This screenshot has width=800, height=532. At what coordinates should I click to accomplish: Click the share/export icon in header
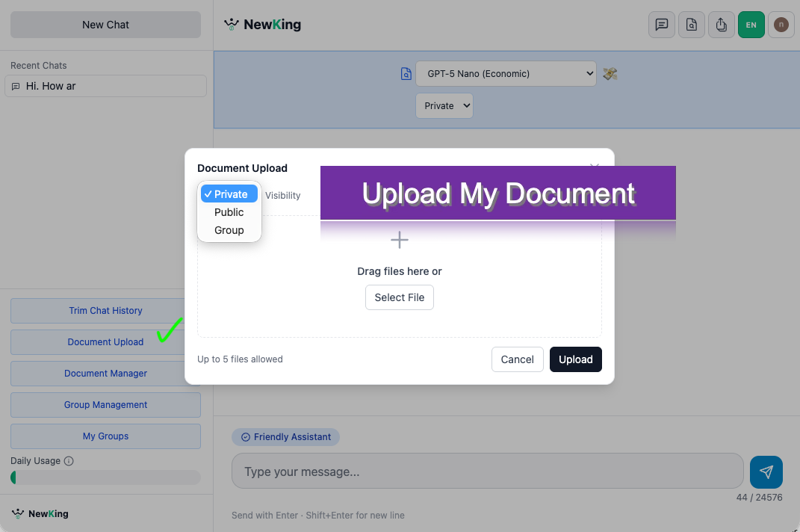point(721,25)
